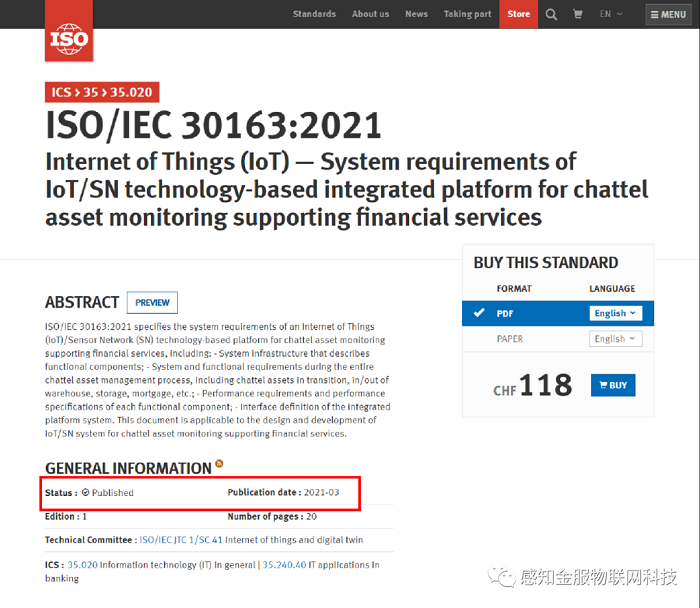The width and height of the screenshot is (700, 608).
Task: Click the red ICS > 35 > 35.020 breadcrumb
Action: point(102,92)
